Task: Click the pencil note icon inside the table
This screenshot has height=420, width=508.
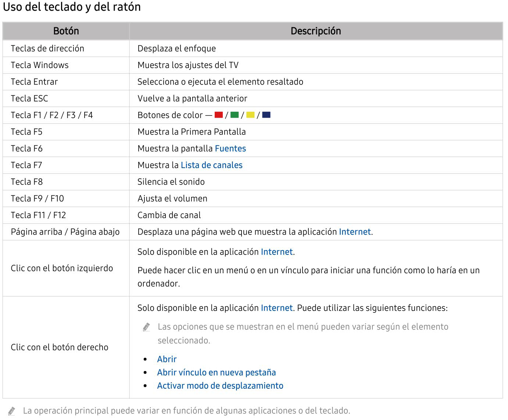Action: tap(146, 327)
